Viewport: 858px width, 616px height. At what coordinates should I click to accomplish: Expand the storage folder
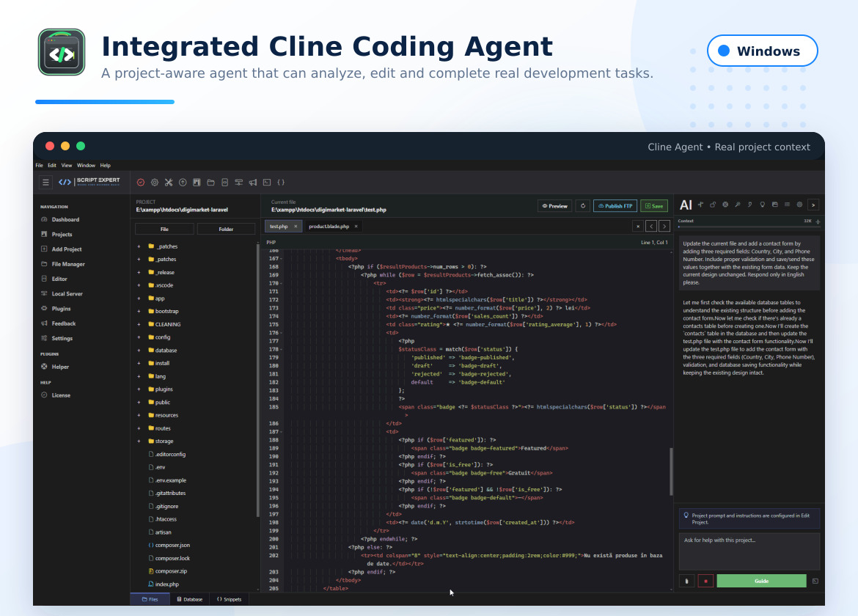coord(139,441)
